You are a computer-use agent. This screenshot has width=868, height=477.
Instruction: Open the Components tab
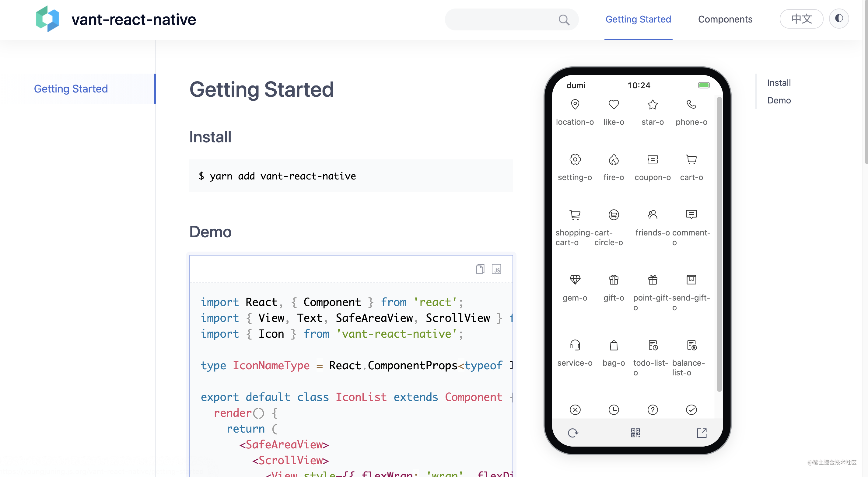point(725,19)
